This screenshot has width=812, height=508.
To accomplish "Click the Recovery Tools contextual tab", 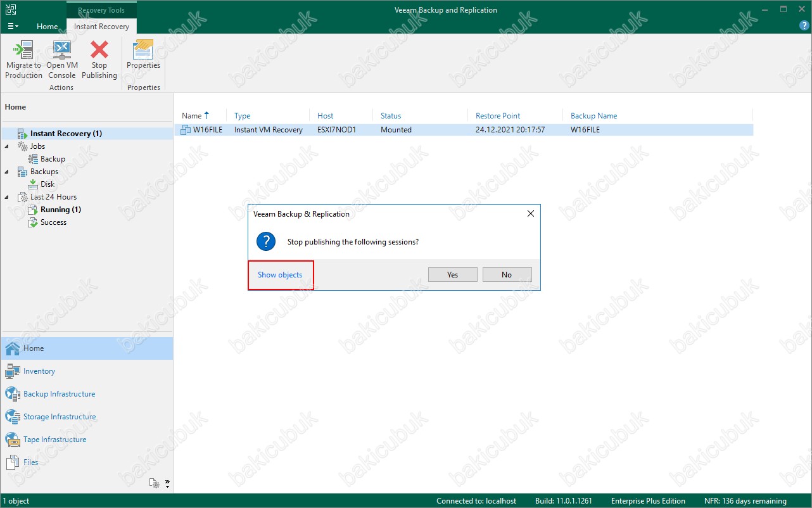I will point(101,10).
